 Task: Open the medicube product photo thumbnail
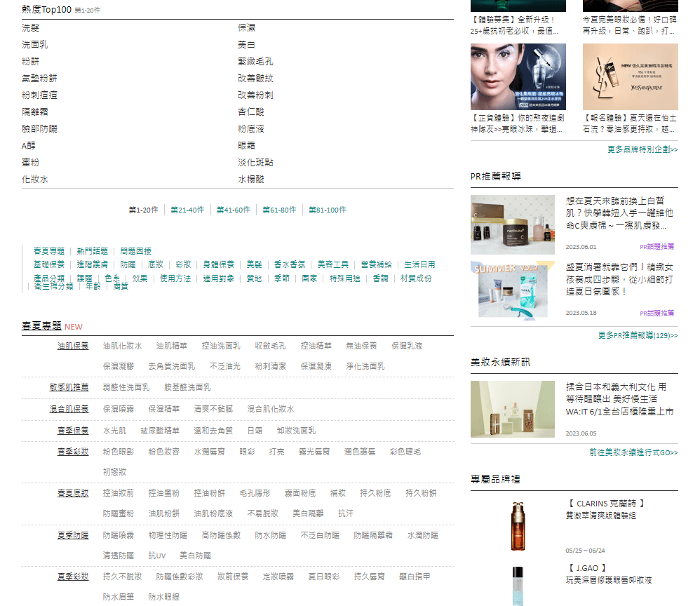(512, 224)
